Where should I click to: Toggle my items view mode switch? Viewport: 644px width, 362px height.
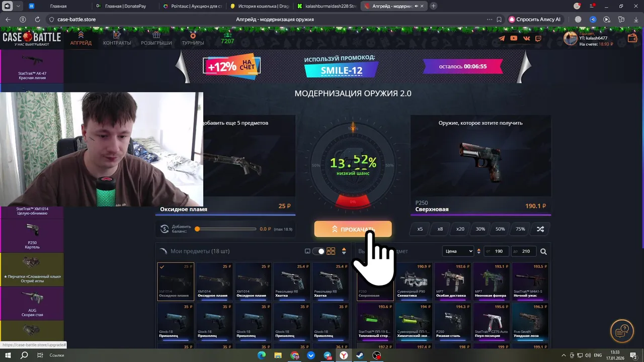click(x=318, y=251)
